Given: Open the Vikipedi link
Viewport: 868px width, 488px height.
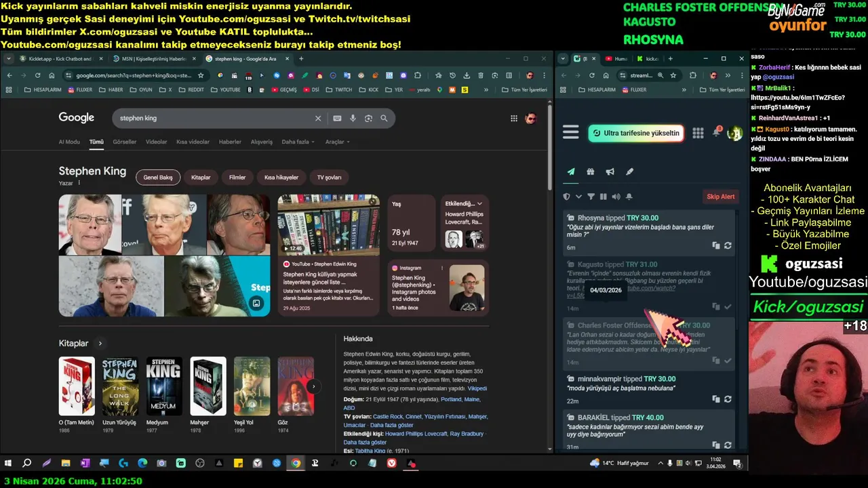Looking at the screenshot, I should pyautogui.click(x=477, y=388).
